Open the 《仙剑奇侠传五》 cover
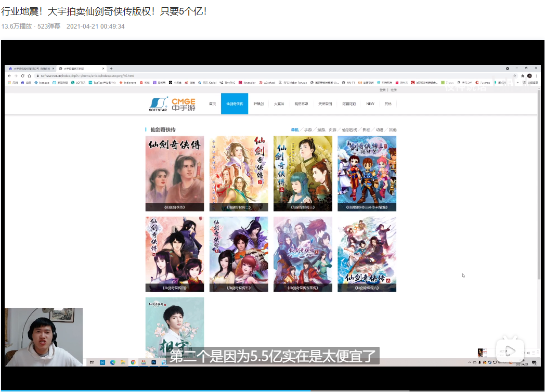The height and width of the screenshot is (392, 545). [239, 254]
